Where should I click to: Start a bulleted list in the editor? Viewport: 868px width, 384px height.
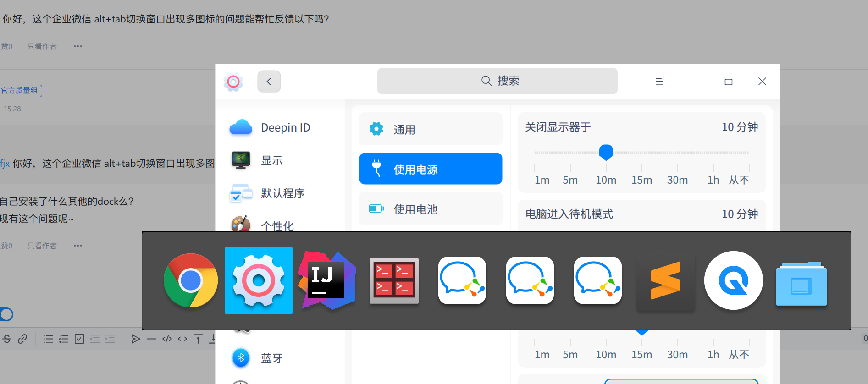(48, 339)
